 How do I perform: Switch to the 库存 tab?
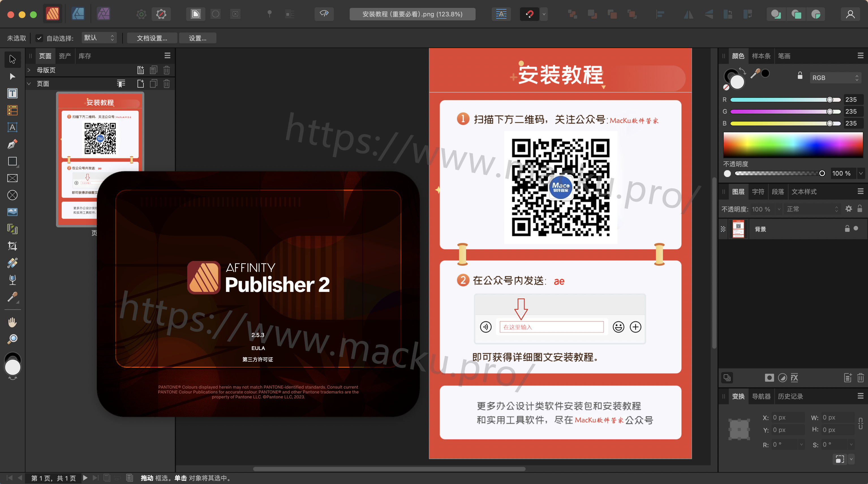pyautogui.click(x=85, y=56)
